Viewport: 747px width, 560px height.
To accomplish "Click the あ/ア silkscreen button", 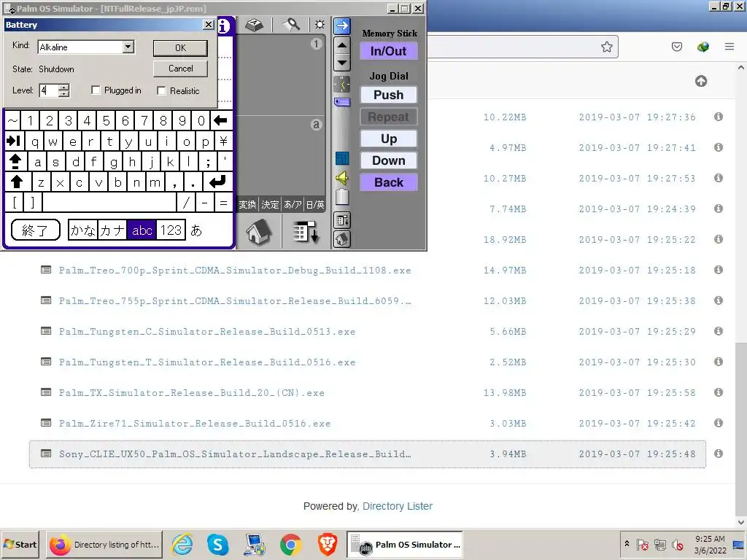I will pos(293,205).
